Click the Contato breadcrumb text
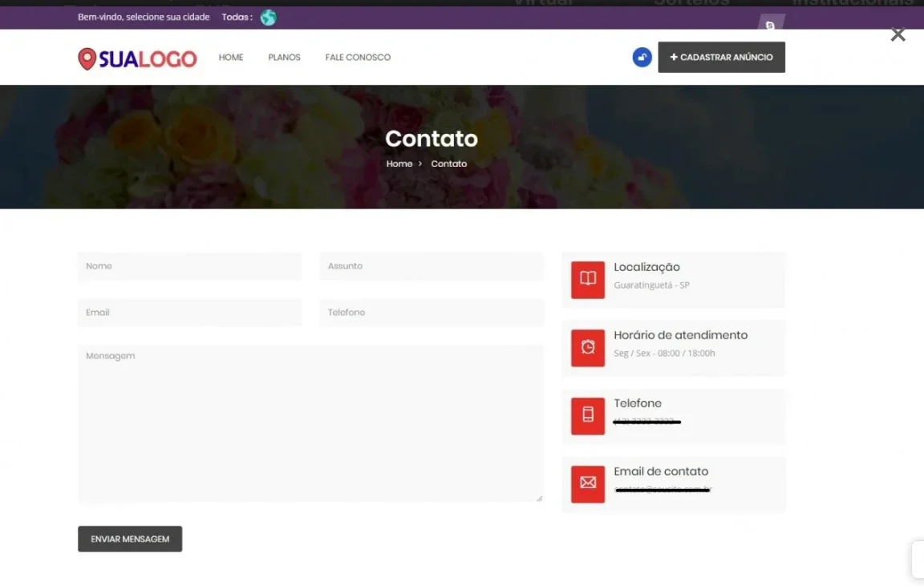Image resolution: width=924 pixels, height=586 pixels. [x=448, y=164]
